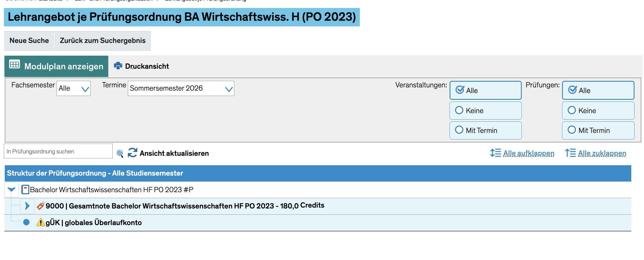Go back via Zurück zum Suchergebnis
Viewport: 644px width, 260px height.
click(103, 41)
